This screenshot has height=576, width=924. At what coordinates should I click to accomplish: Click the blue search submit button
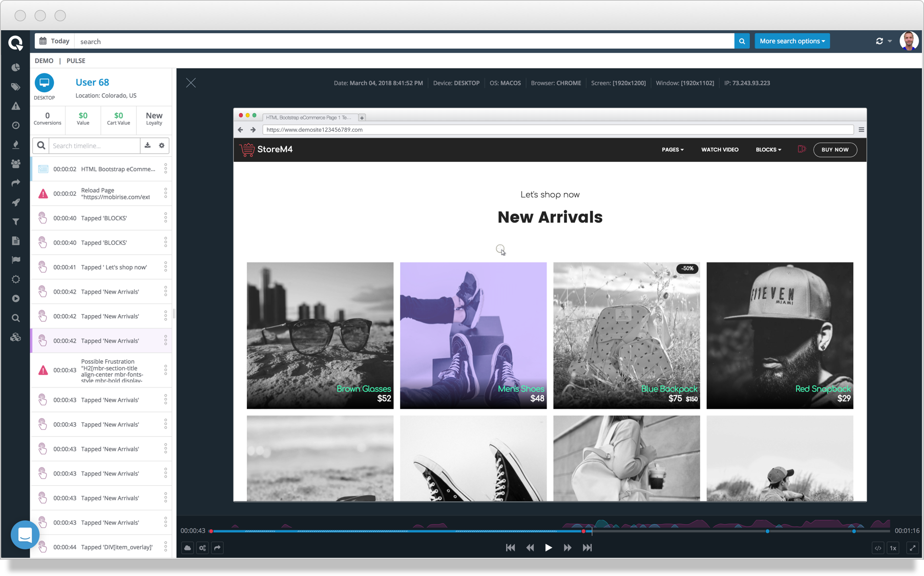coord(742,41)
